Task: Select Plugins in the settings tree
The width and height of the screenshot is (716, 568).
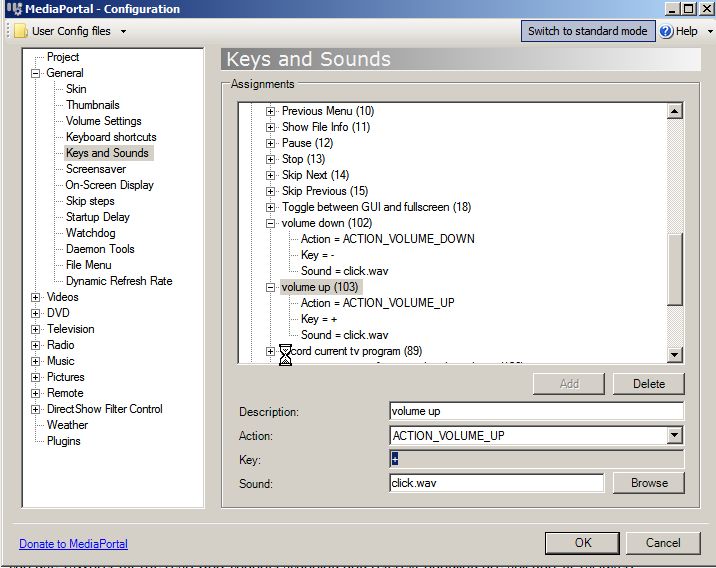Action: click(63, 441)
